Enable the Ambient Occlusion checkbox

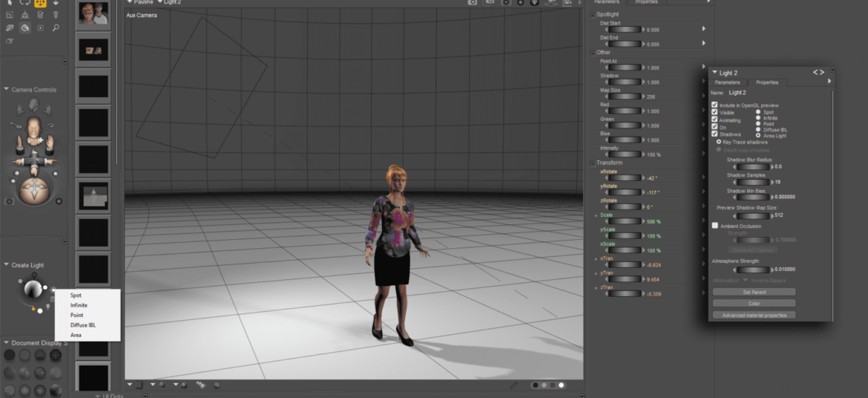click(x=715, y=226)
